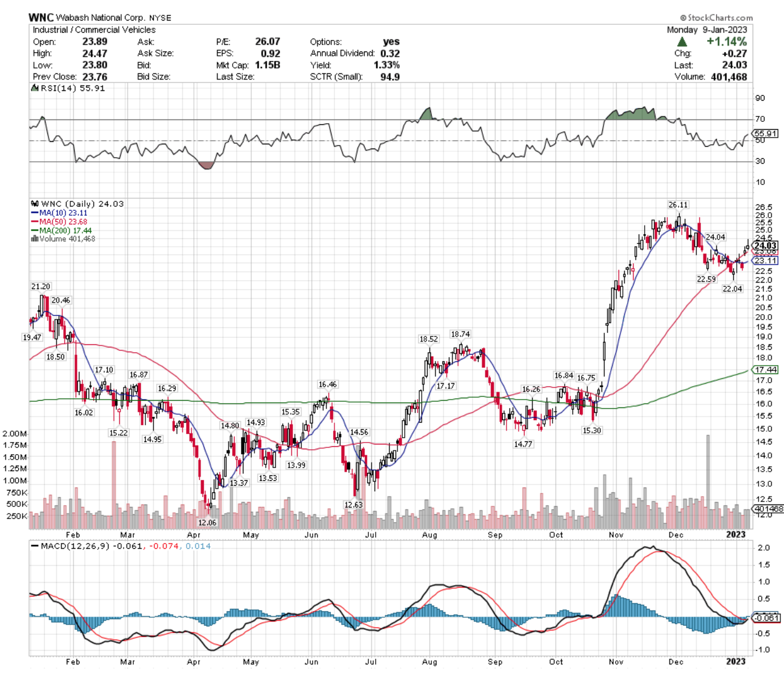Click the MA(10) 23.11 legend entry

tap(59, 213)
